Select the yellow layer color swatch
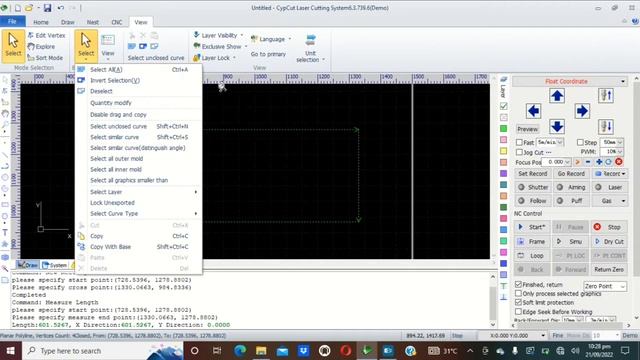Screen dimensions: 640x360 pos(504,151)
